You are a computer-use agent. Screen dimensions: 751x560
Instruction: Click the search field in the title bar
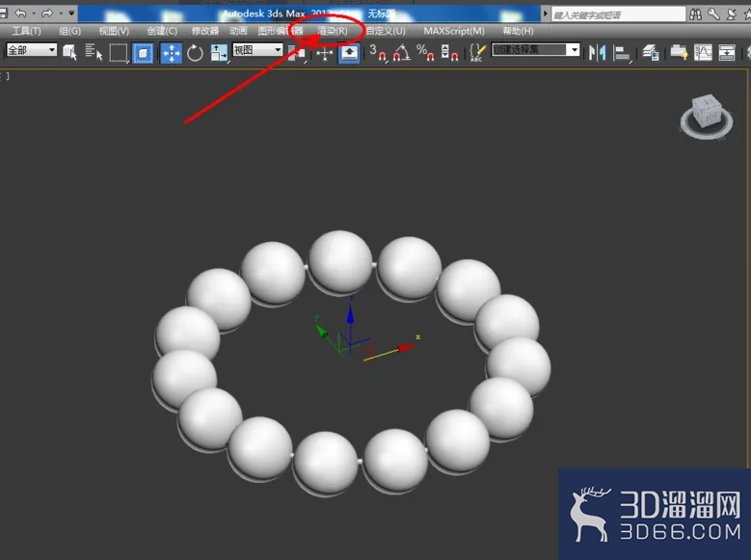[x=618, y=14]
